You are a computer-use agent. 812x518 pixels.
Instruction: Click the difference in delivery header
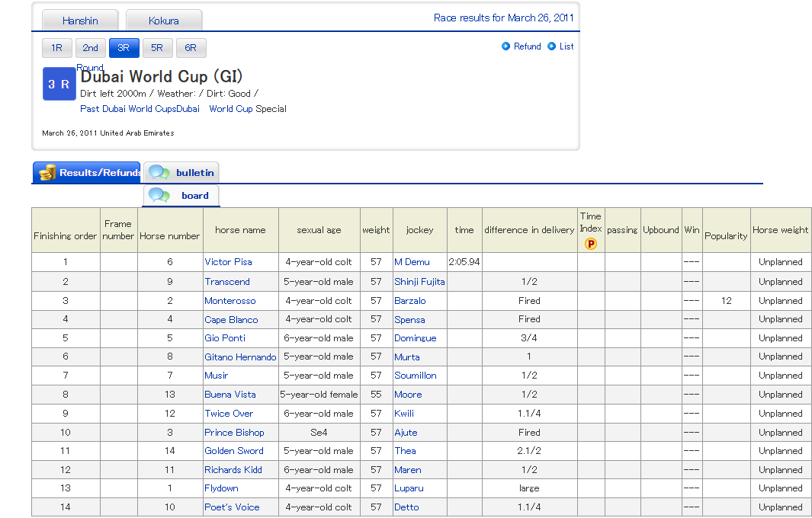point(529,230)
